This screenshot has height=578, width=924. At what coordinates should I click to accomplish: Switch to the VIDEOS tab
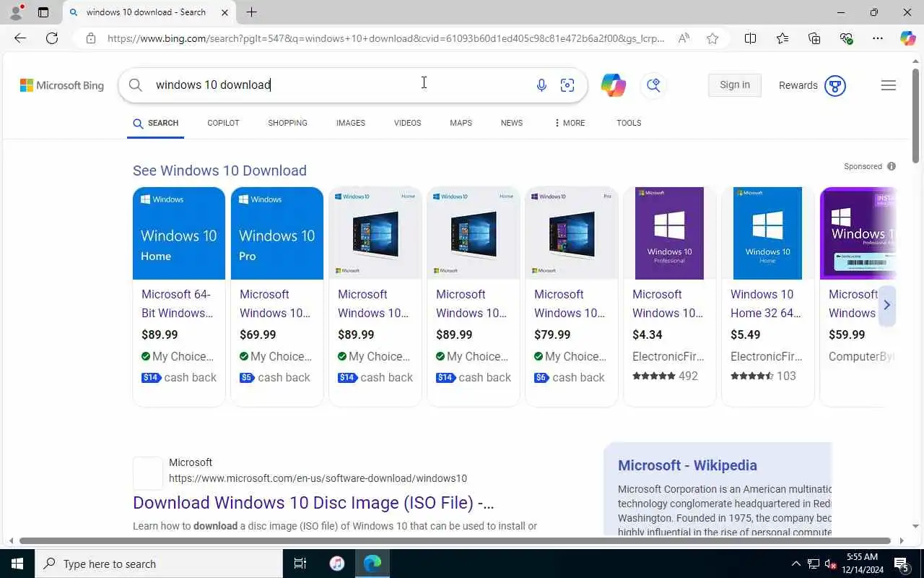click(x=407, y=123)
